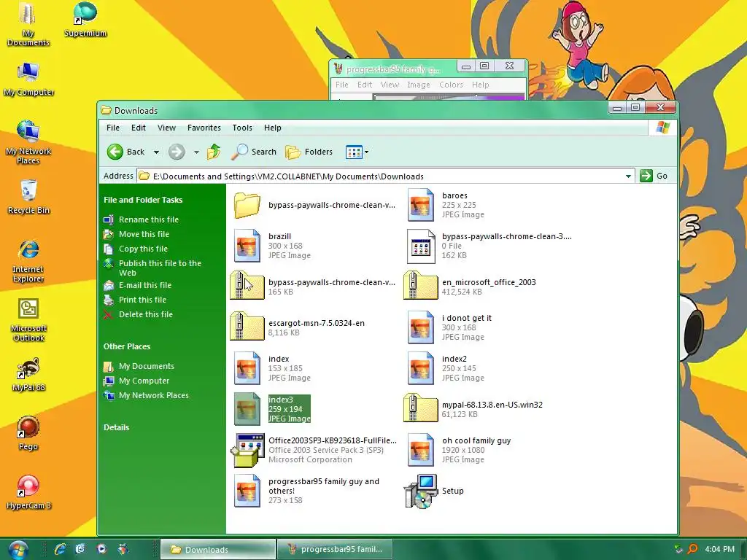Click the Forward arrow button
747x560 pixels.
pos(177,152)
